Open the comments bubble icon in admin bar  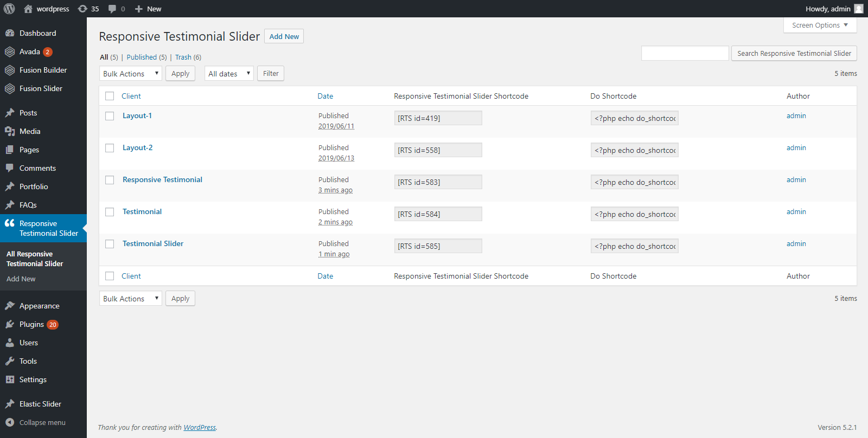coord(112,9)
